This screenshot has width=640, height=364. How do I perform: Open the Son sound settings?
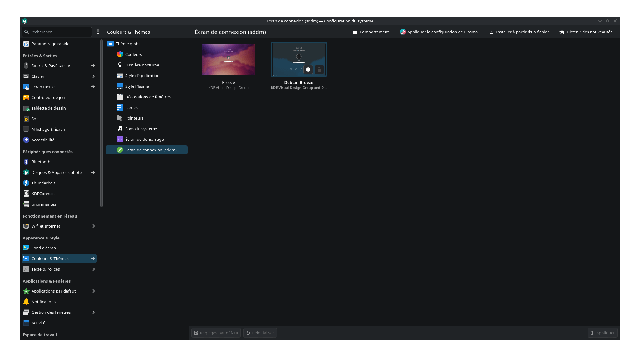59,119
